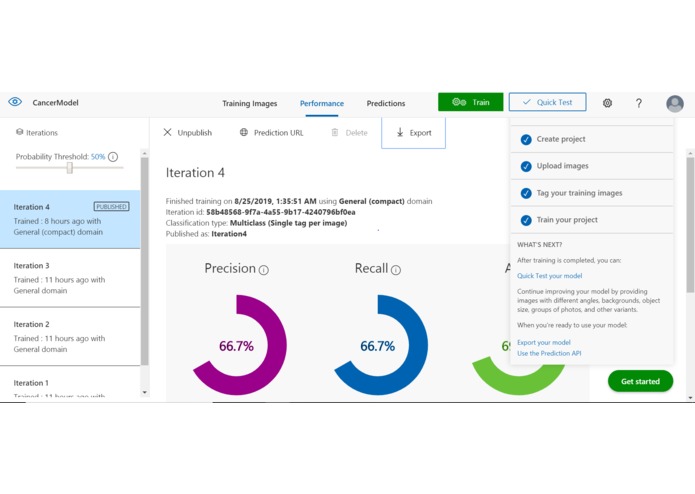Click the Train gears icon
This screenshot has height=494, width=695.
pyautogui.click(x=459, y=102)
